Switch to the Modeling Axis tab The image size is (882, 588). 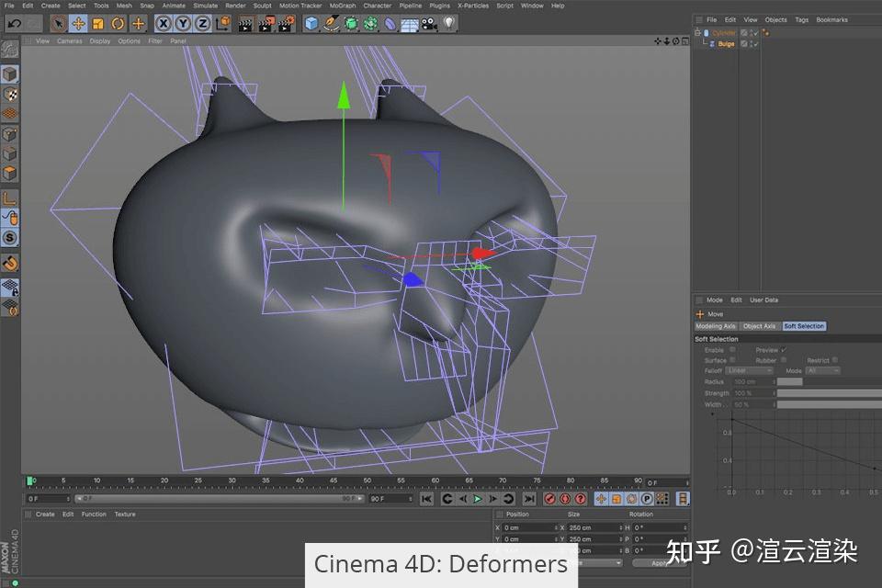[x=716, y=326]
